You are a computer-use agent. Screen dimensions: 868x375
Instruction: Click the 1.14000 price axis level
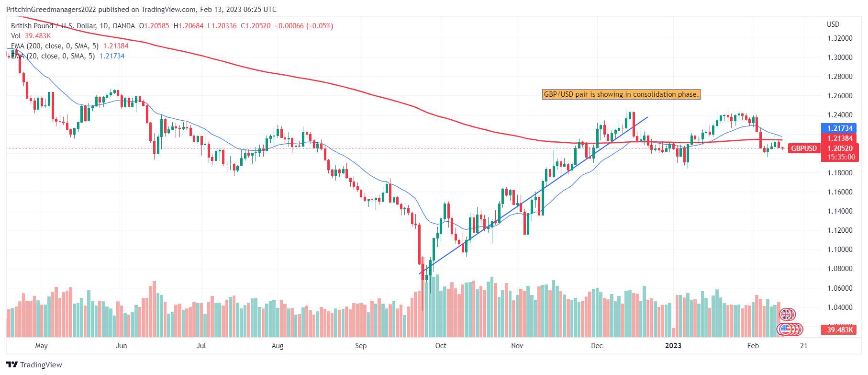click(840, 211)
